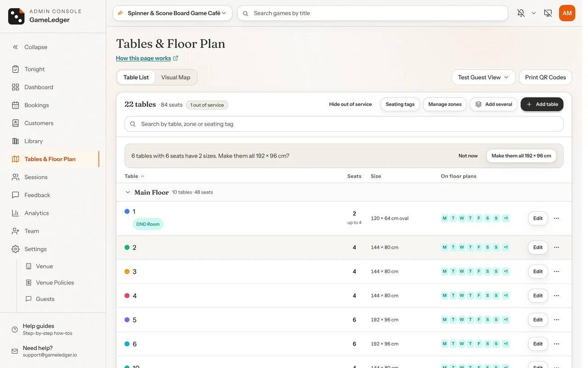Click Make them all 192 × 96 cm
Screen dimensions: 588x368
pyautogui.click(x=521, y=156)
